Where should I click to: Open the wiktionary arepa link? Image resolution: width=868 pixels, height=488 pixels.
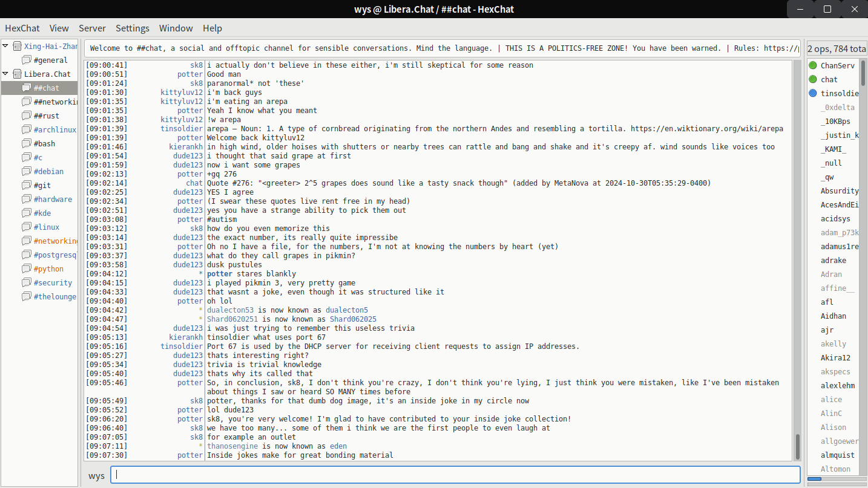click(x=706, y=129)
